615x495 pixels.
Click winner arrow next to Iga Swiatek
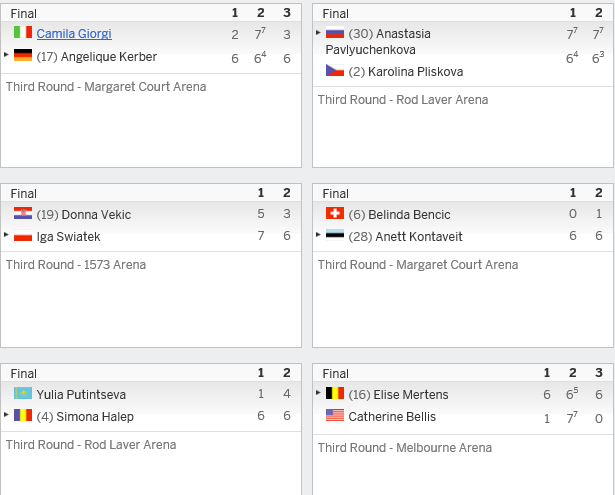6,235
